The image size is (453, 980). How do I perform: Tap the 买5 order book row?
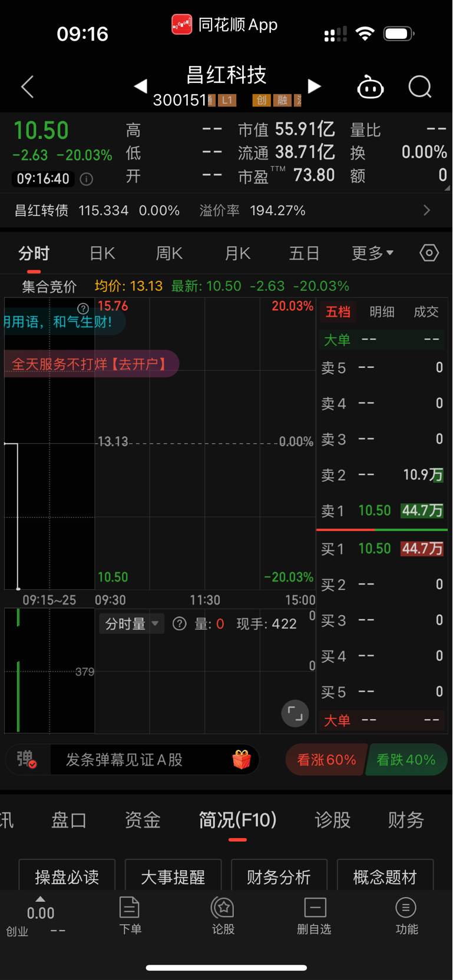382,692
